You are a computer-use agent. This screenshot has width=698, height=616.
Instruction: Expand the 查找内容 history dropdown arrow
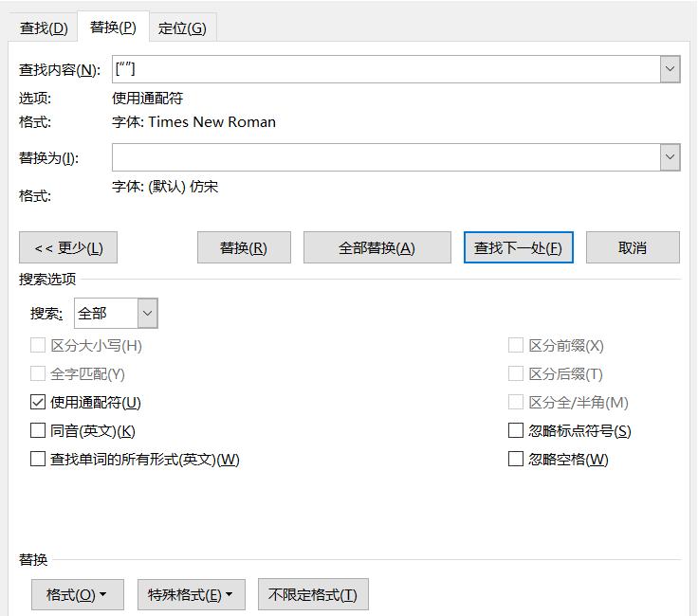[x=670, y=69]
